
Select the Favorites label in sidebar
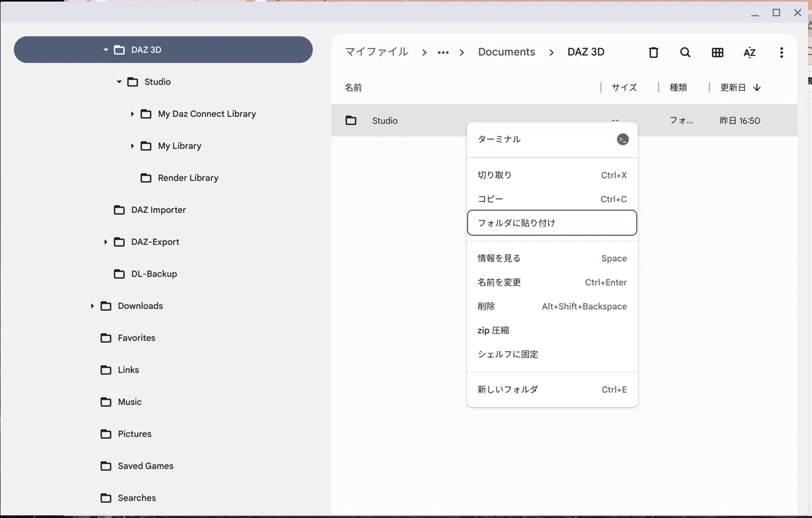(x=137, y=338)
